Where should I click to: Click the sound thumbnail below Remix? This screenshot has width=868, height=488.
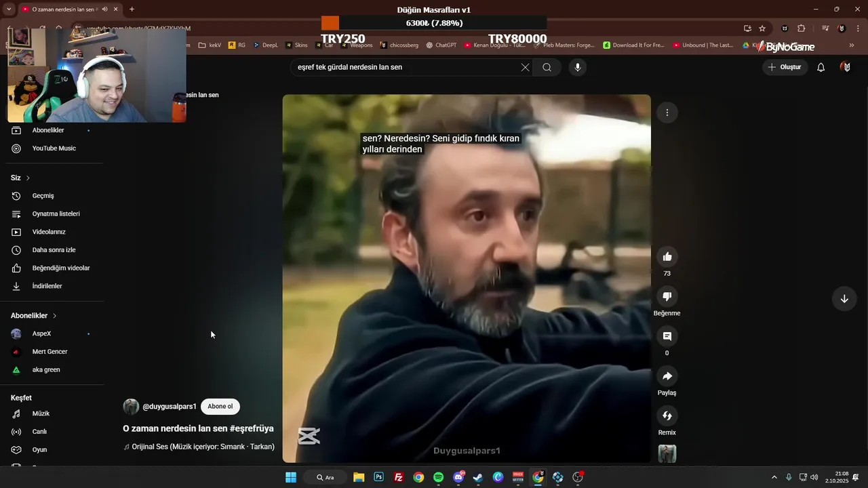coord(667,453)
